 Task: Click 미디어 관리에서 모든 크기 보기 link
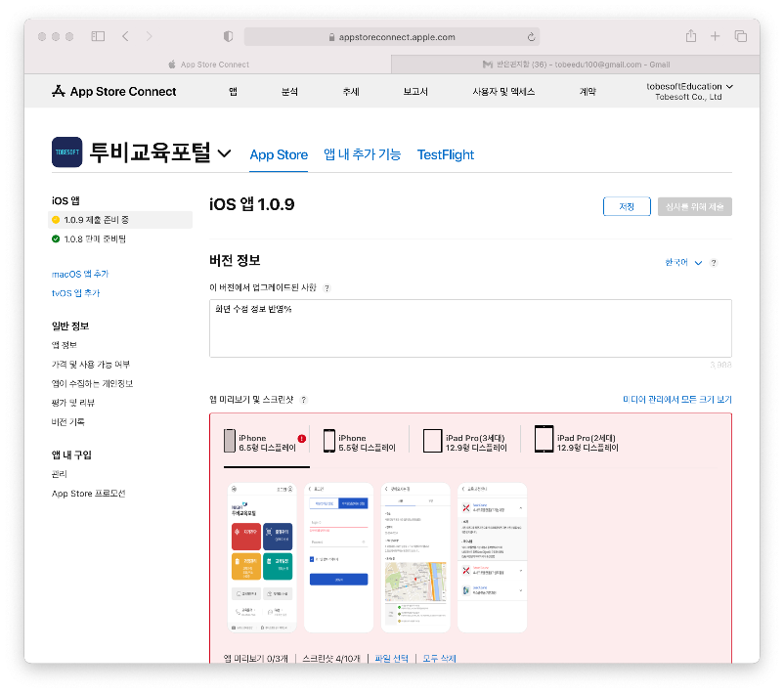pyautogui.click(x=677, y=400)
